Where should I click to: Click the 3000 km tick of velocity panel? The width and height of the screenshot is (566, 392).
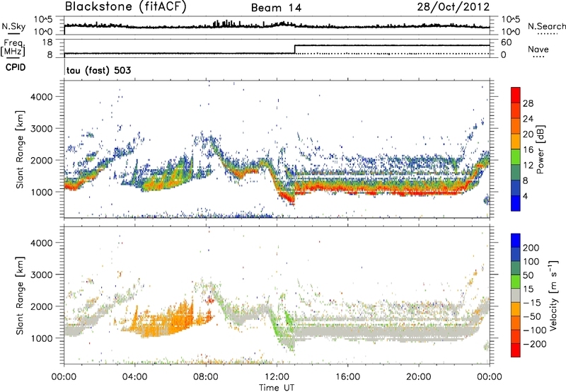tap(42, 275)
